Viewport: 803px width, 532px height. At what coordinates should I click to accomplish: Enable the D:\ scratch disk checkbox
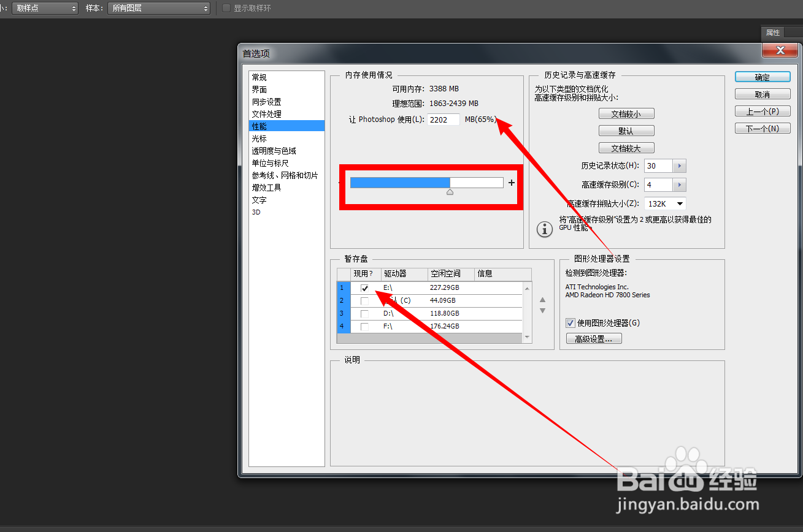click(x=364, y=314)
